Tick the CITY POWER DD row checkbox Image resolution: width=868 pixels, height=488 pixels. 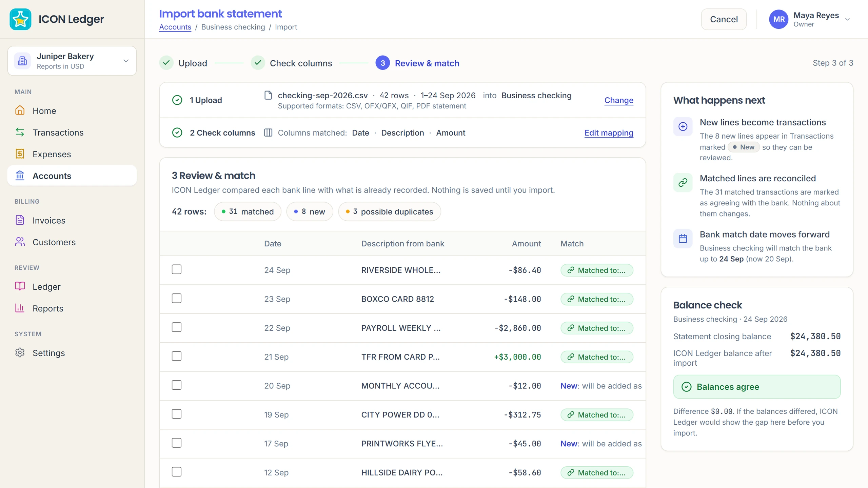click(x=177, y=414)
